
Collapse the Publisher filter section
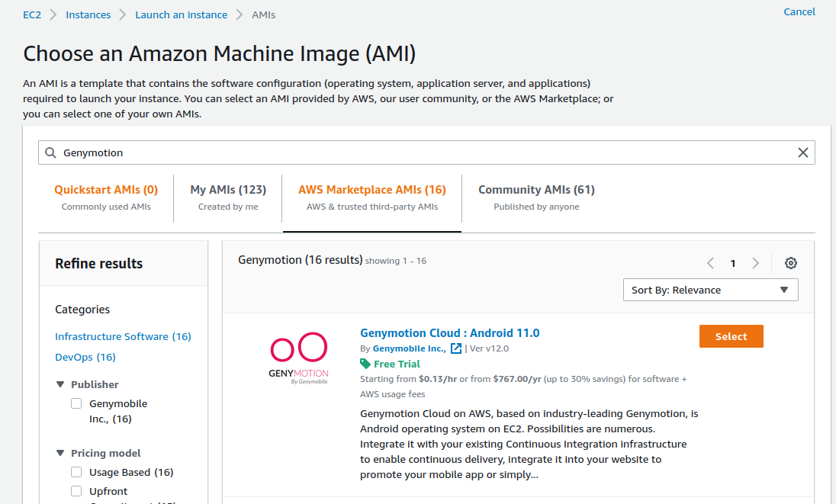point(60,384)
